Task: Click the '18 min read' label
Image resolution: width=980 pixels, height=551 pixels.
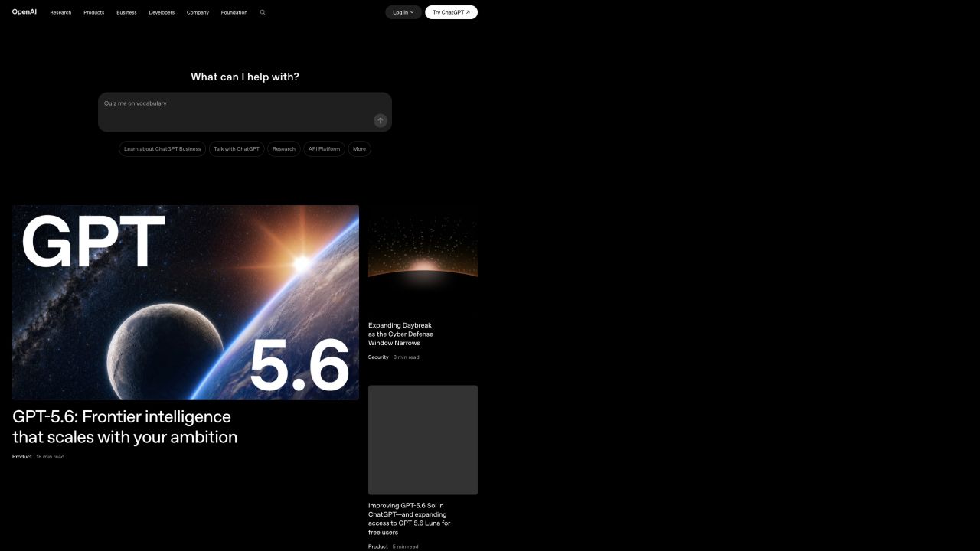Action: point(51,457)
